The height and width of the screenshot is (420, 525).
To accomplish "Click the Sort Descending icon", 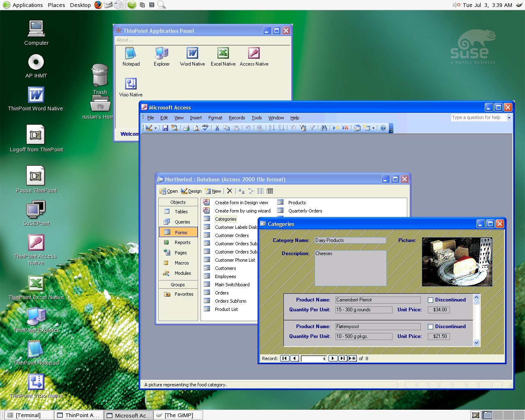I will (x=281, y=128).
